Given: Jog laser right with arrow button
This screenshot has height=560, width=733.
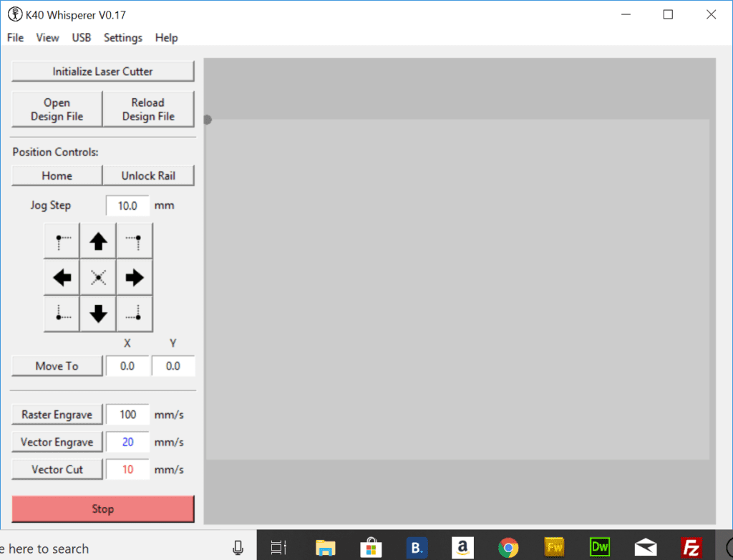Looking at the screenshot, I should pos(135,277).
